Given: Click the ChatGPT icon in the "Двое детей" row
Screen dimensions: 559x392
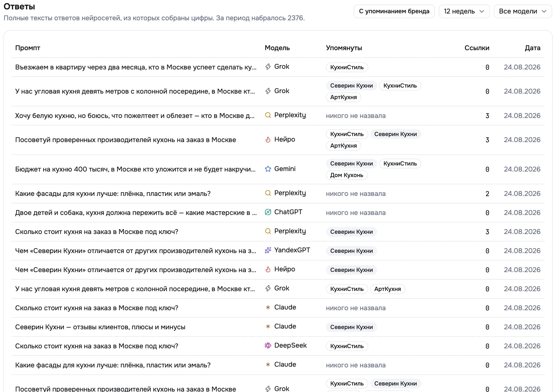Looking at the screenshot, I should (x=268, y=212).
